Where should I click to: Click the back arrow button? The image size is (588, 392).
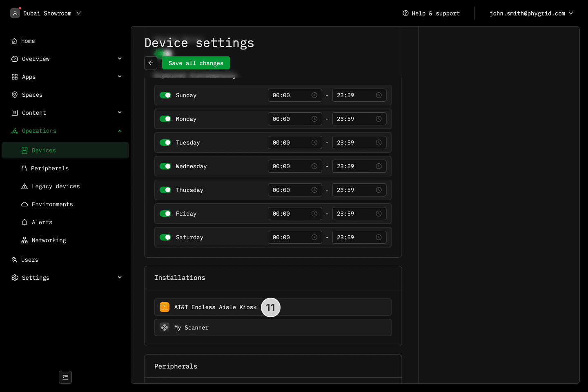(151, 63)
